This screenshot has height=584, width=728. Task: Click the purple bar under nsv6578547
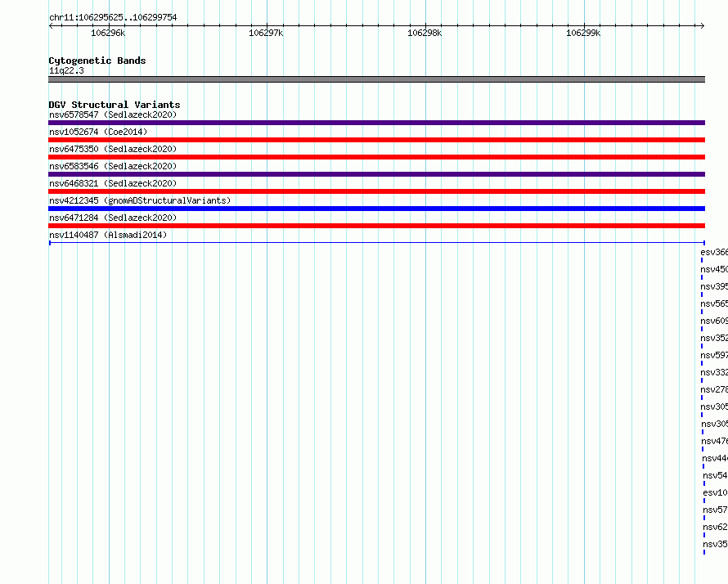click(x=376, y=123)
